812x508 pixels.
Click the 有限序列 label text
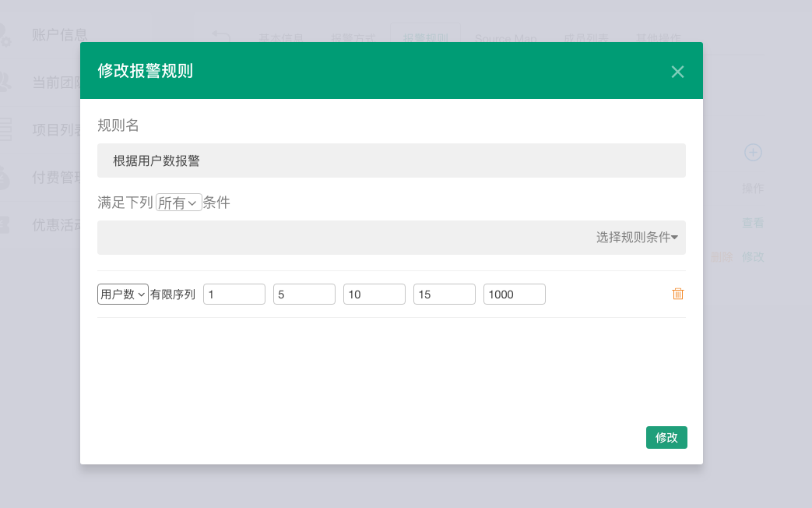pyautogui.click(x=173, y=295)
